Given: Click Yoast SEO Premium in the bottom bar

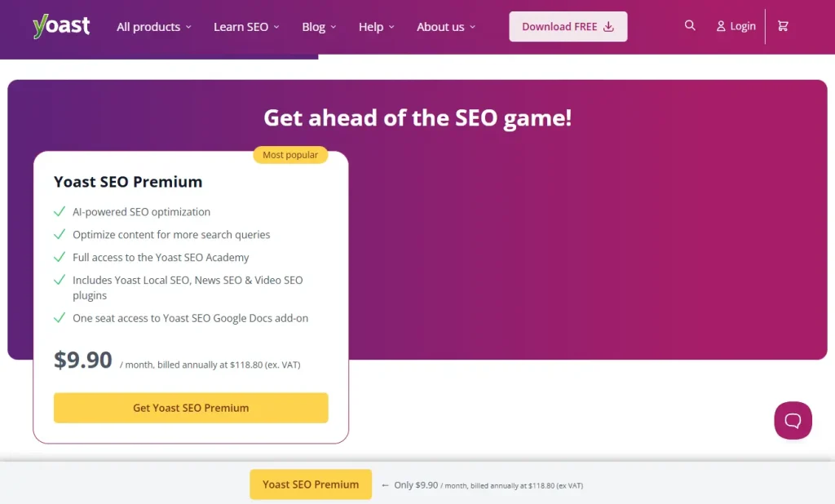Looking at the screenshot, I should click(x=311, y=484).
